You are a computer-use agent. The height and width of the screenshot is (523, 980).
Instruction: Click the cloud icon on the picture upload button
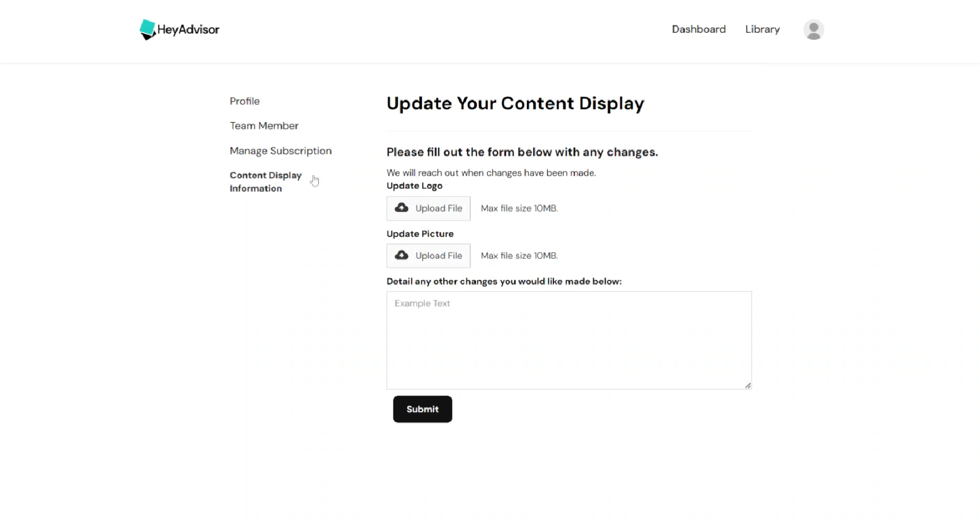tap(401, 255)
